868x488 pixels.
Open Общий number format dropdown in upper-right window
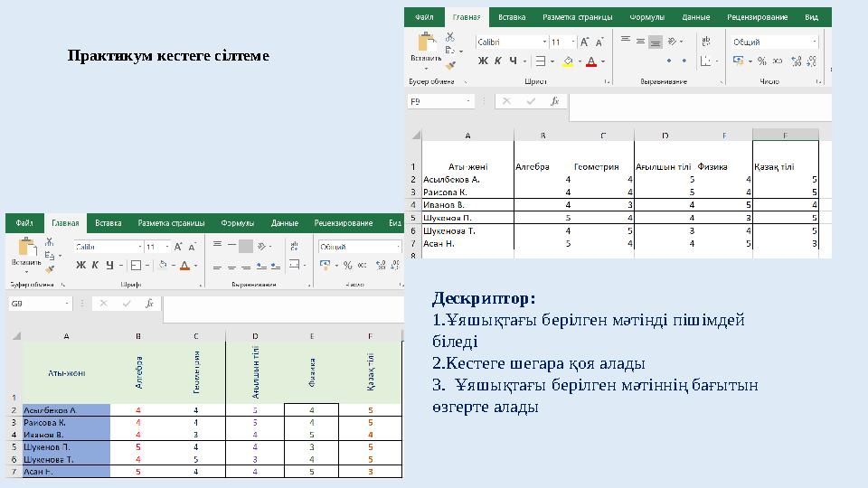point(815,42)
